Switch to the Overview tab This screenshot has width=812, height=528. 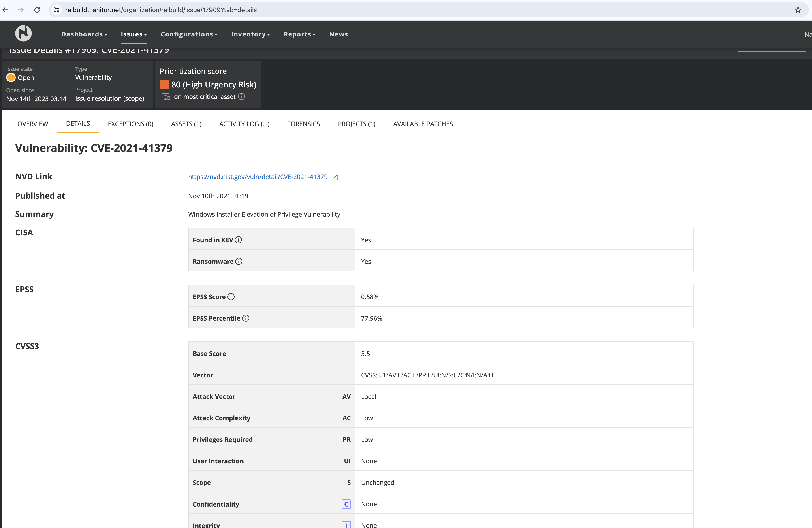33,124
